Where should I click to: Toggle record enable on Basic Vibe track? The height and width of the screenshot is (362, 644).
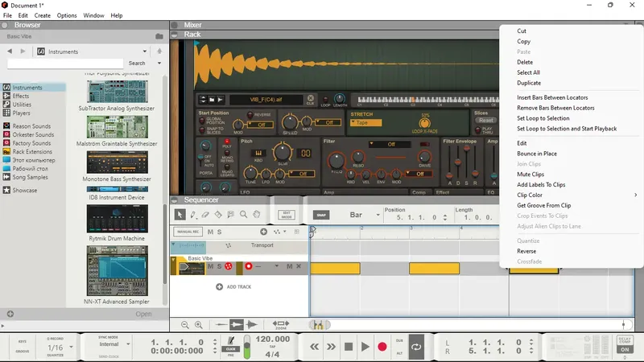(249, 266)
